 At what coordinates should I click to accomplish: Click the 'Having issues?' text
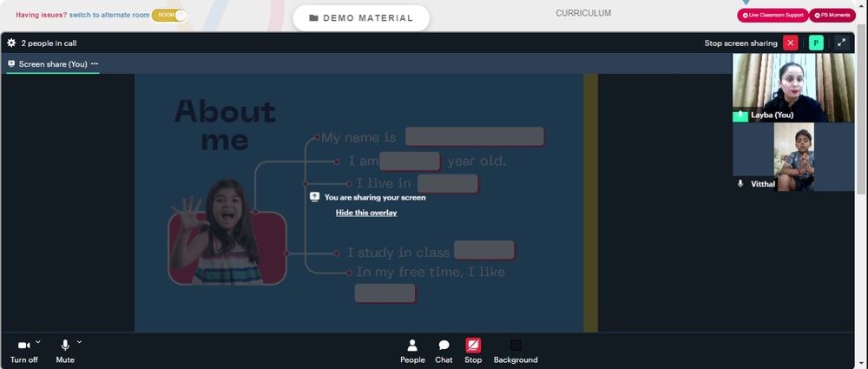pos(41,15)
